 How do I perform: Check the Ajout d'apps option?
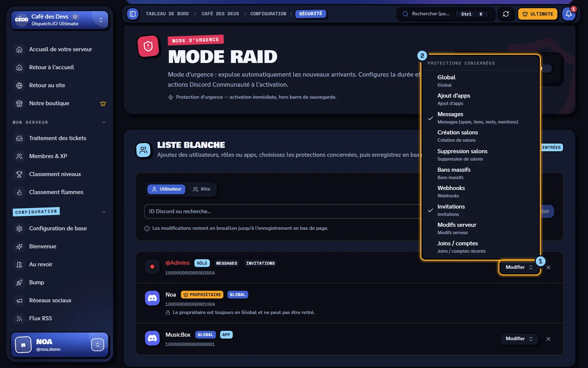(480, 99)
